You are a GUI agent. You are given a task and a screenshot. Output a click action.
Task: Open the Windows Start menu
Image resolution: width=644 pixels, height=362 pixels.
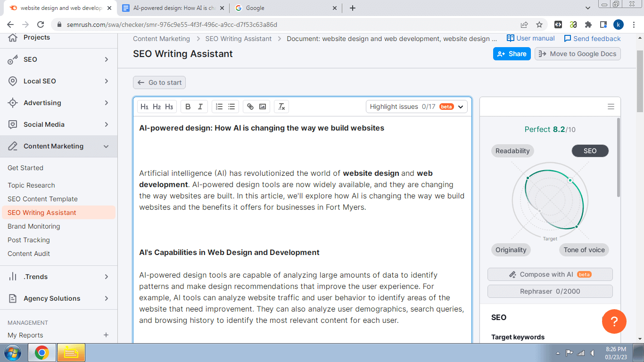click(x=13, y=353)
